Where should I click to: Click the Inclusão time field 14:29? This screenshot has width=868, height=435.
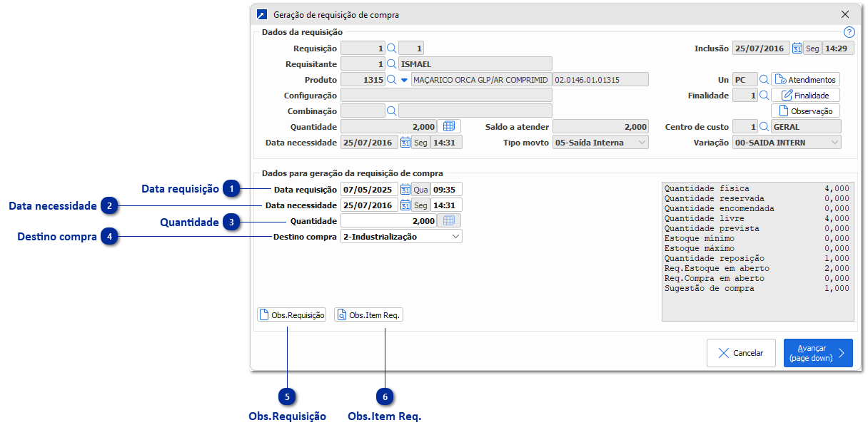pos(837,48)
